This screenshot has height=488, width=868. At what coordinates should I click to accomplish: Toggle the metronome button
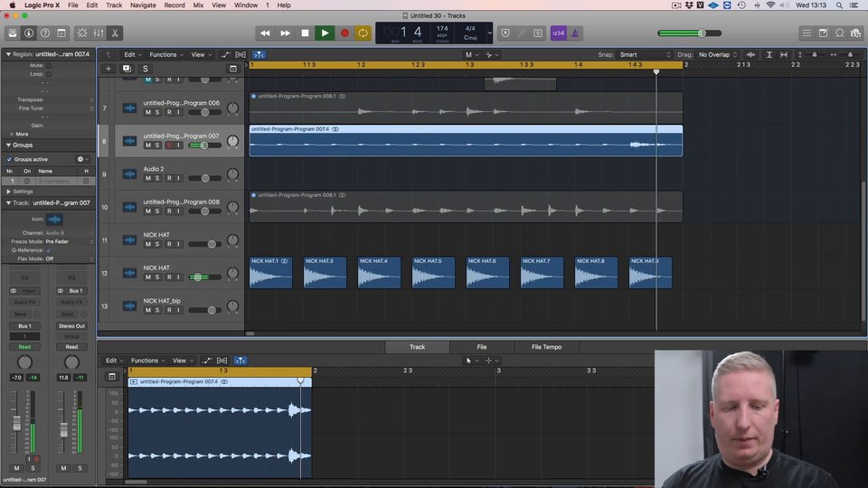[x=575, y=33]
